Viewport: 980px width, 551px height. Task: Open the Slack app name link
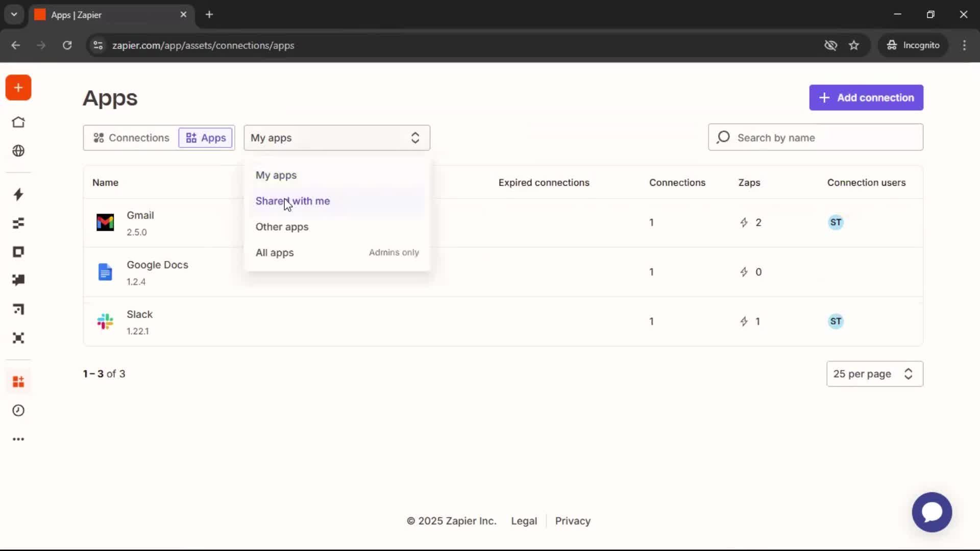pyautogui.click(x=139, y=314)
